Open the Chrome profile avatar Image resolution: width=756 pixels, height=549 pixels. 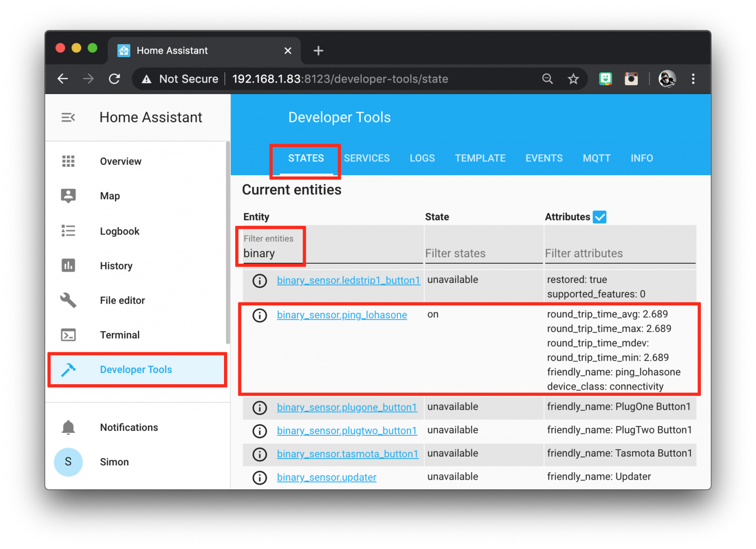click(x=667, y=79)
